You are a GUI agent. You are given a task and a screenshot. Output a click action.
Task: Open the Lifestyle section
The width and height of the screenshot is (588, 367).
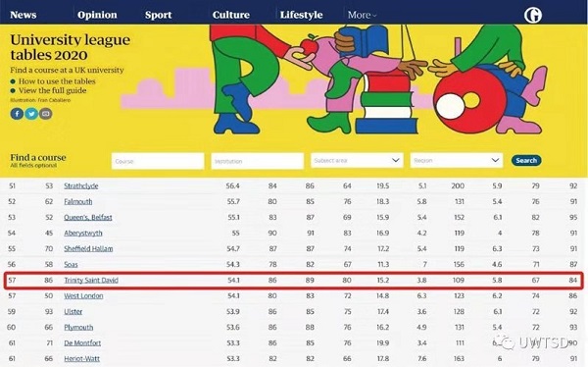tap(301, 15)
